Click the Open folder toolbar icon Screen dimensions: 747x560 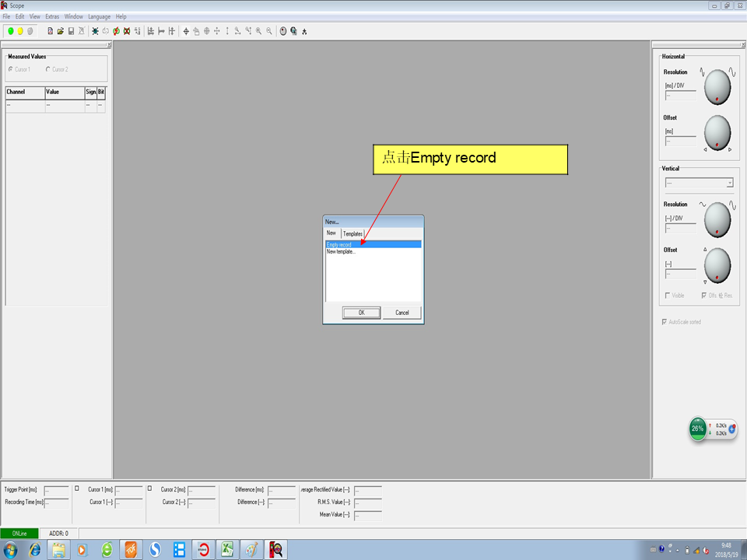[61, 31]
